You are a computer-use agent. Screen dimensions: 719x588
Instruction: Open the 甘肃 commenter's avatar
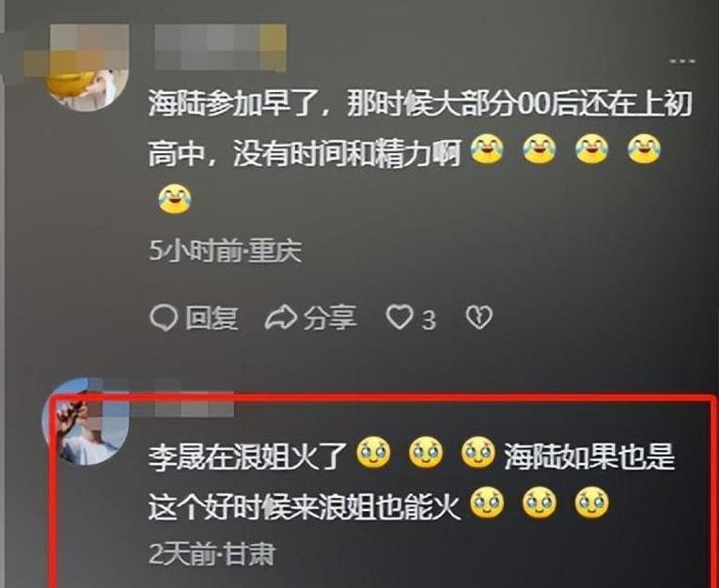point(86,422)
